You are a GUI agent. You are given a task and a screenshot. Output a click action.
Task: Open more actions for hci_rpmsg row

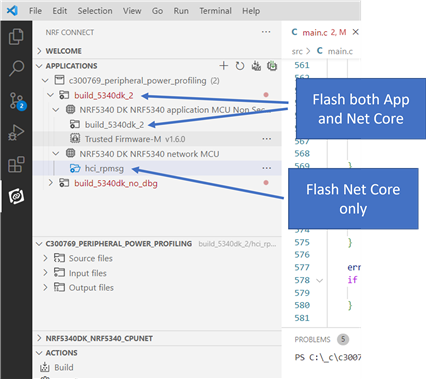267,168
